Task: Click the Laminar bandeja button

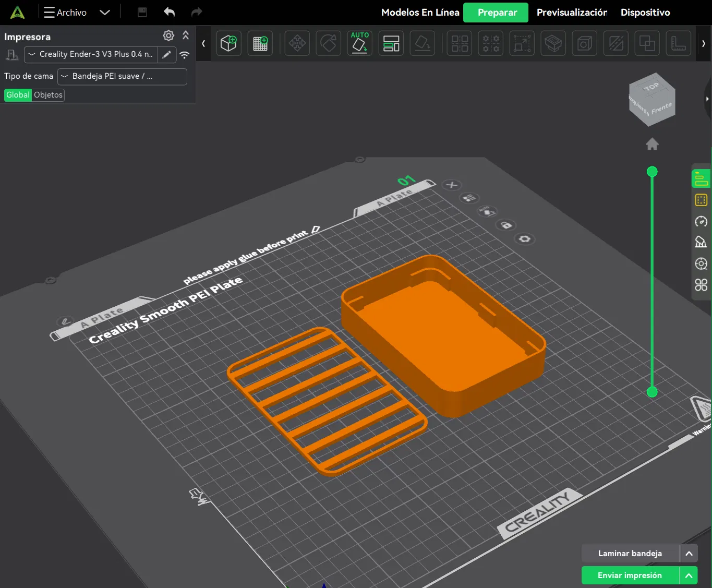Action: (630, 554)
